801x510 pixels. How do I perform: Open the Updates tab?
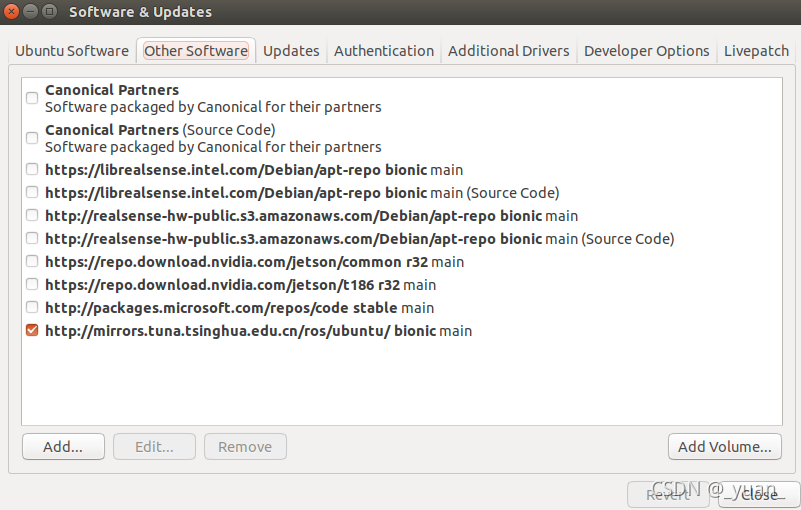pyautogui.click(x=291, y=51)
